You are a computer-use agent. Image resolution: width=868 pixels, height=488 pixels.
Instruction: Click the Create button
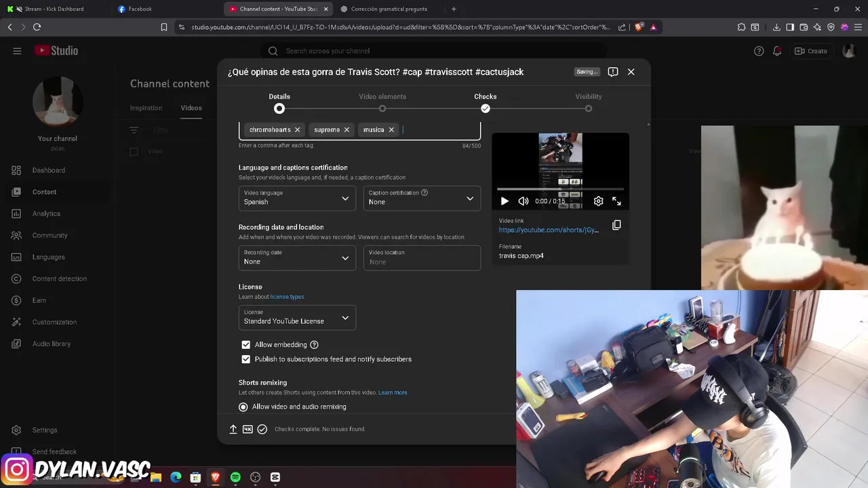click(811, 51)
